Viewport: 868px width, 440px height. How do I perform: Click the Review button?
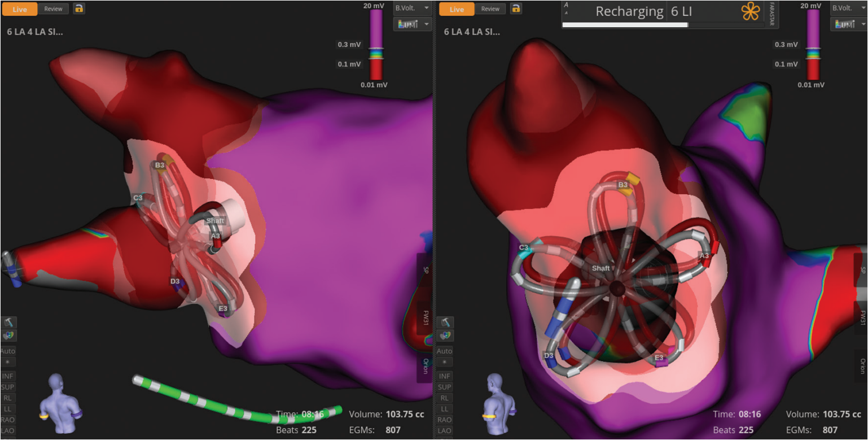tap(54, 8)
